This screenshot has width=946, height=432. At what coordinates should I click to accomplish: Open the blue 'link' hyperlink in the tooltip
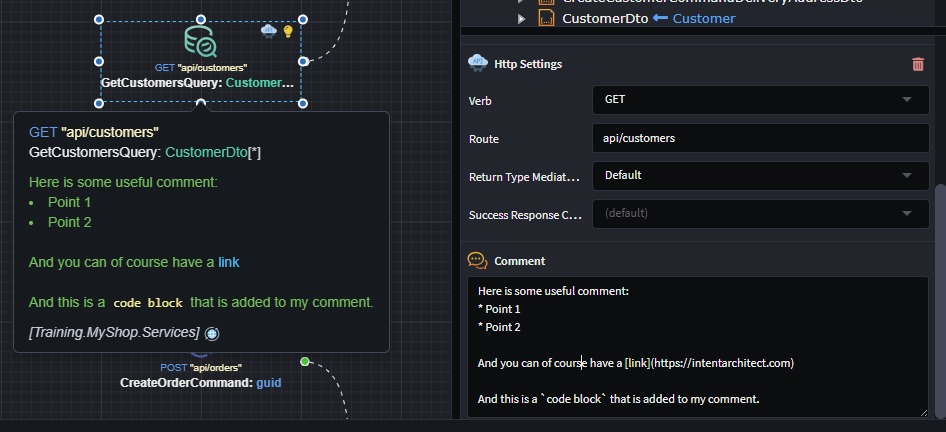[x=229, y=262]
